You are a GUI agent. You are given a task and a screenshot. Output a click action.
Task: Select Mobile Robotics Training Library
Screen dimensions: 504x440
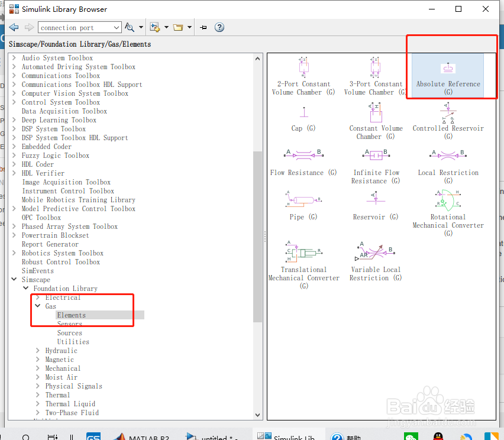79,199
